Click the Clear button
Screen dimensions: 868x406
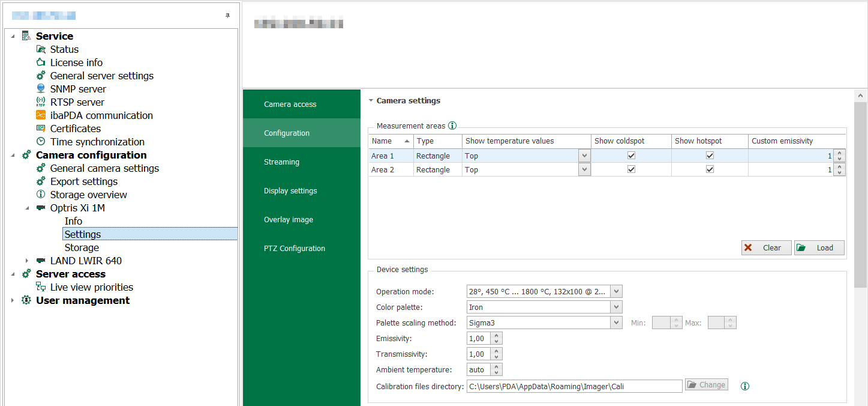767,247
